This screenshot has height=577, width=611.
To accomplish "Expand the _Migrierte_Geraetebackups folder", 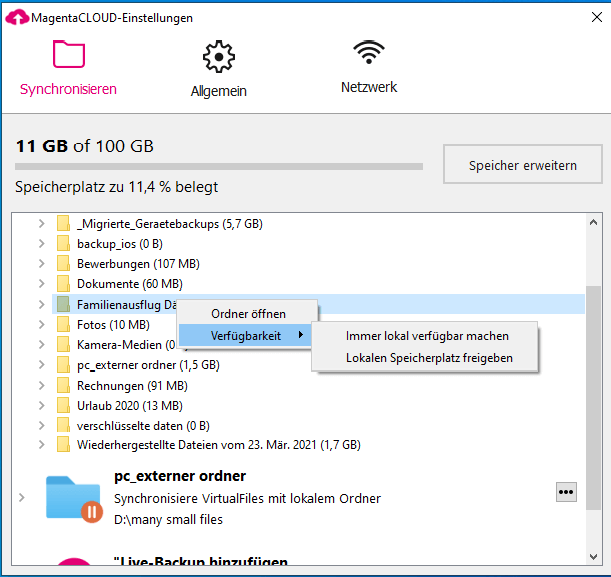I will pos(42,224).
